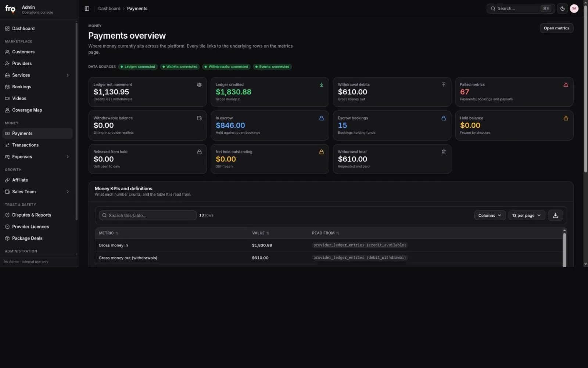Click the search magnifier icon in header
This screenshot has height=368, width=588.
click(493, 8)
